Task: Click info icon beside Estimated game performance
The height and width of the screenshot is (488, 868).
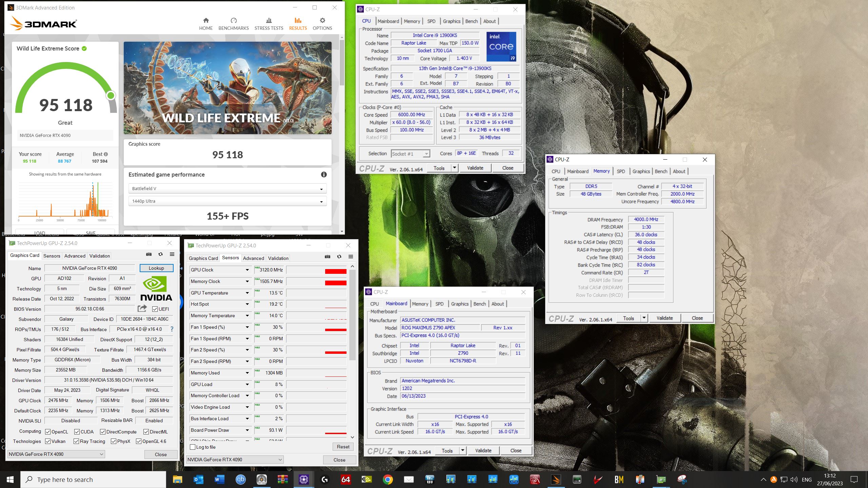Action: [324, 175]
